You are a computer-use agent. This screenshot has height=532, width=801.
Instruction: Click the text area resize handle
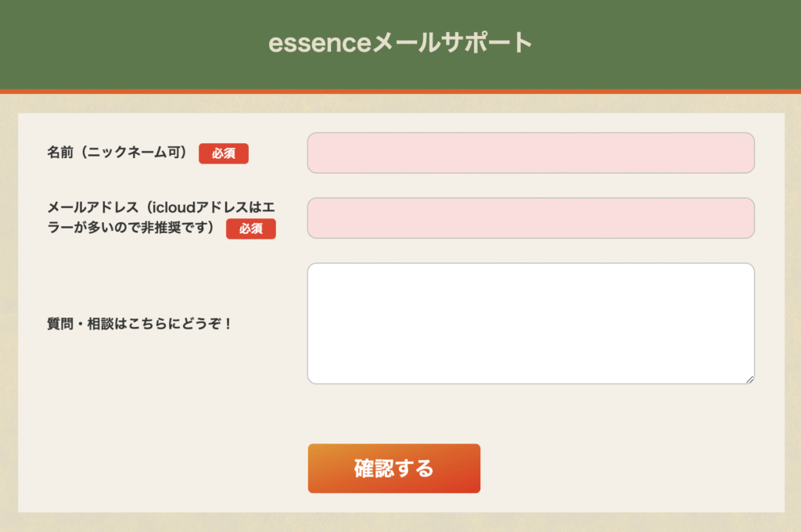749,379
